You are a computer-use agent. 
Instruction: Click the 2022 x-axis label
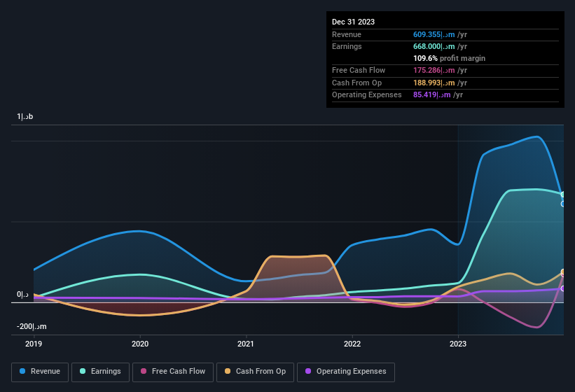352,344
